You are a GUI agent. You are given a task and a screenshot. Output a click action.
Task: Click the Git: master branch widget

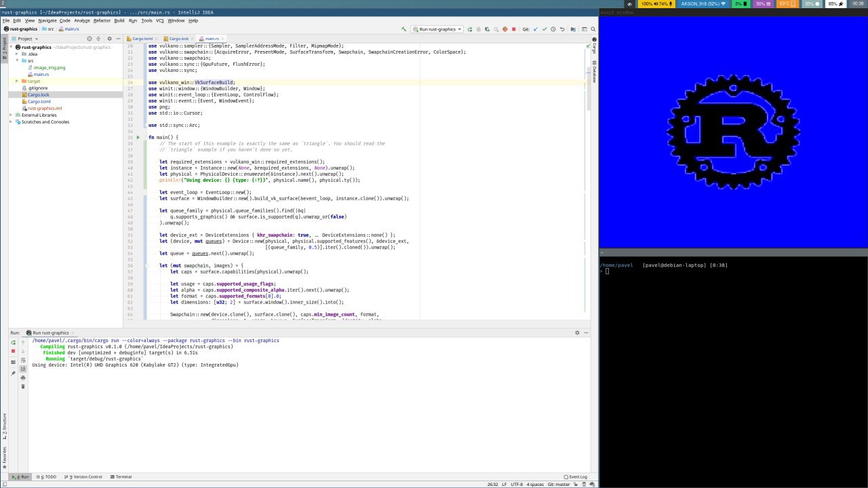coord(559,485)
